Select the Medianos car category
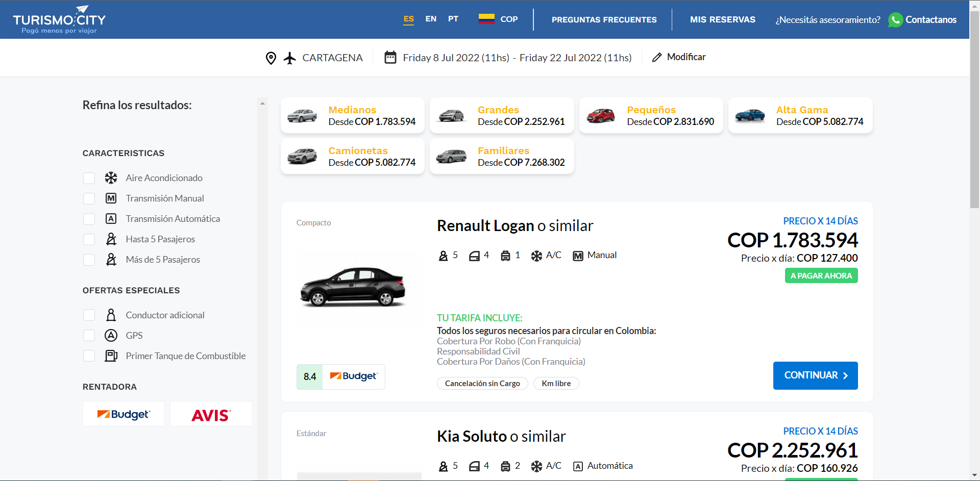 pos(353,116)
